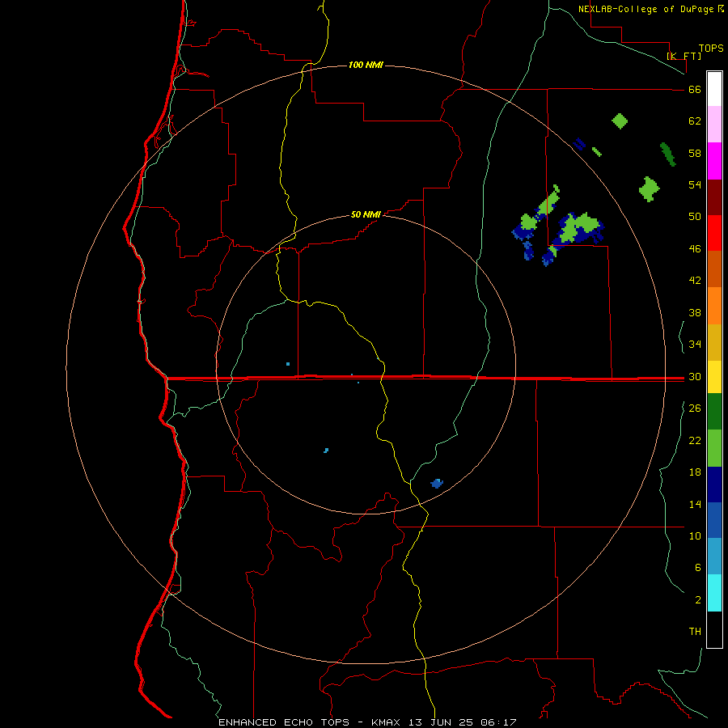Click the magenta legend color swatch
728x728 pixels.
(714, 161)
